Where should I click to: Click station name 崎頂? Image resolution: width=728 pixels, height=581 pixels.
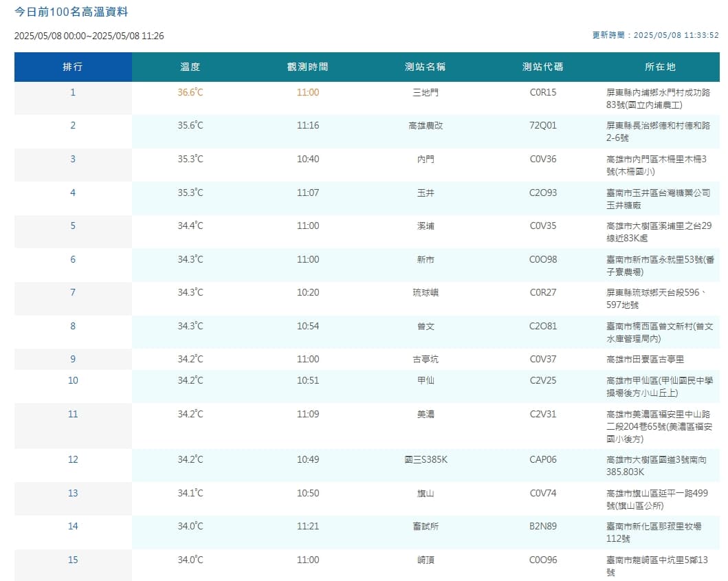[x=426, y=560]
